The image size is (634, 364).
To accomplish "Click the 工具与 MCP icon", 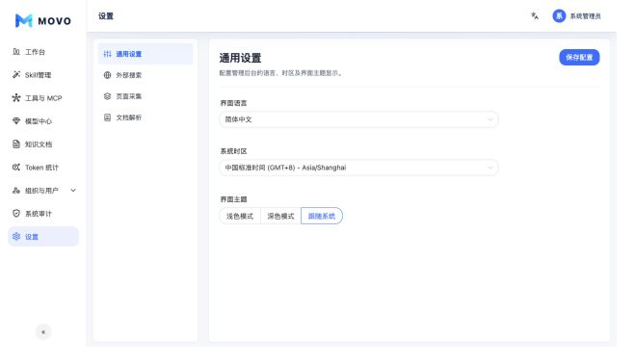I will pyautogui.click(x=16, y=98).
